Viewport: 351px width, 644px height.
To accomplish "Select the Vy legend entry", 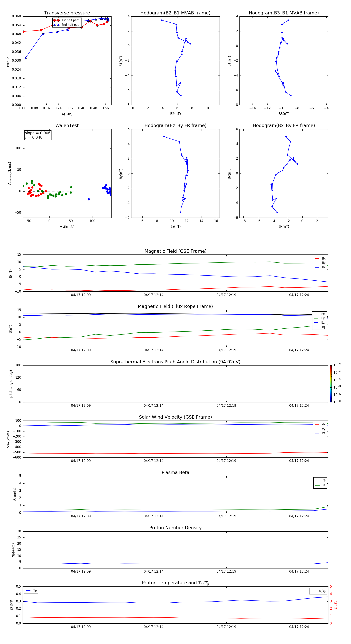I will pyautogui.click(x=320, y=429).
